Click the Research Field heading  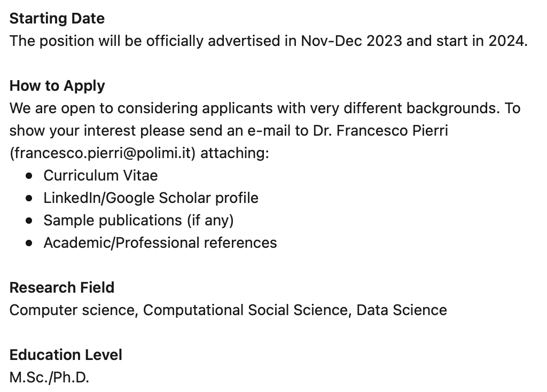(62, 288)
